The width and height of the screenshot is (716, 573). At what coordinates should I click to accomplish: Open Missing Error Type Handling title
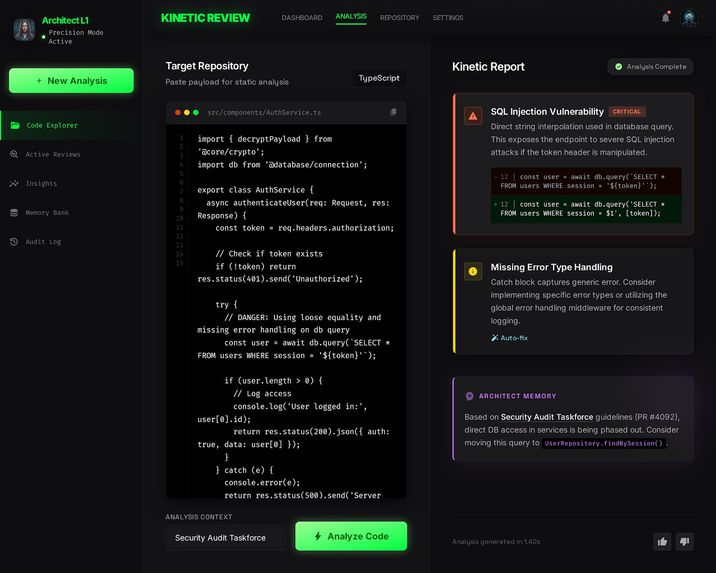point(552,268)
